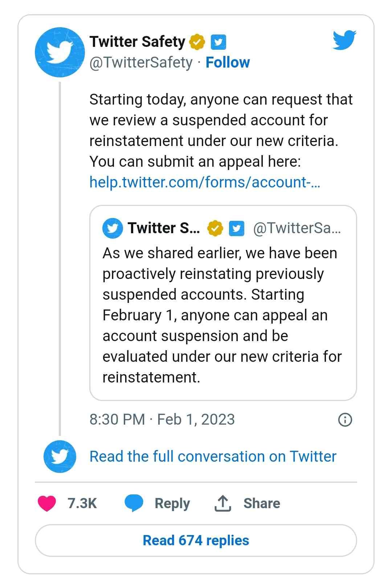Click the verified badge inside the quoted tweet
Viewport: 392px width, 583px height.
pos(215,228)
